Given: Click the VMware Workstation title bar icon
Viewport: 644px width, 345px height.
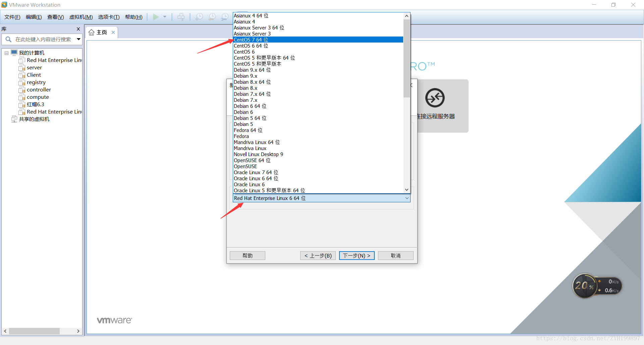Looking at the screenshot, I should point(4,5).
